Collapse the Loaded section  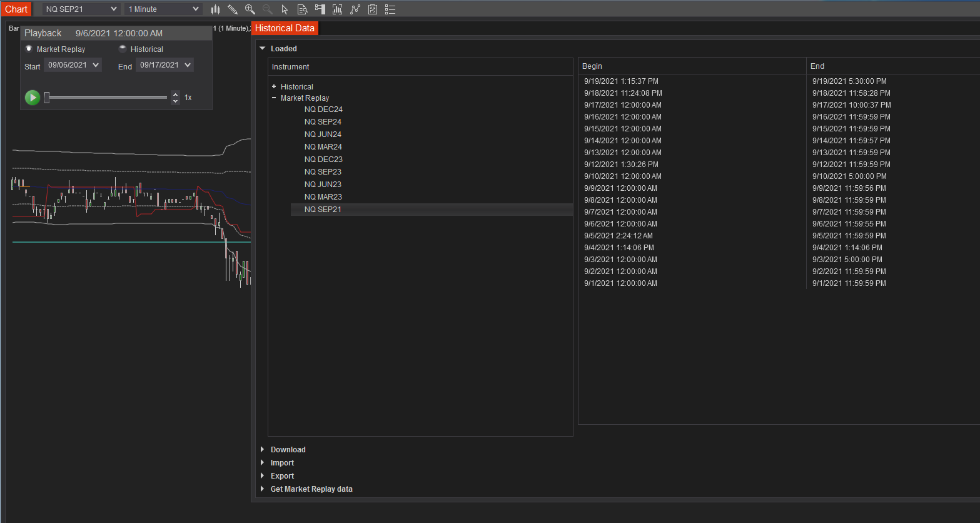[263, 48]
